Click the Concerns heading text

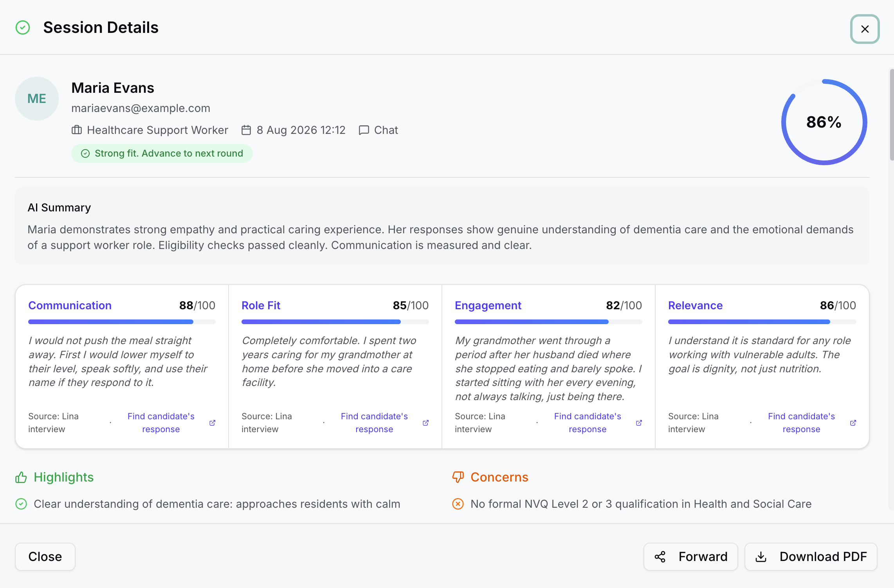499,477
